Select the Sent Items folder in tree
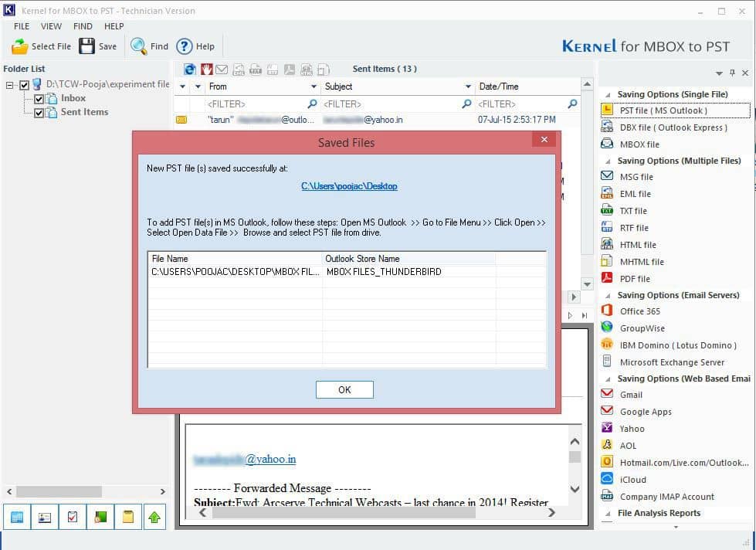This screenshot has width=756, height=550. tap(84, 112)
